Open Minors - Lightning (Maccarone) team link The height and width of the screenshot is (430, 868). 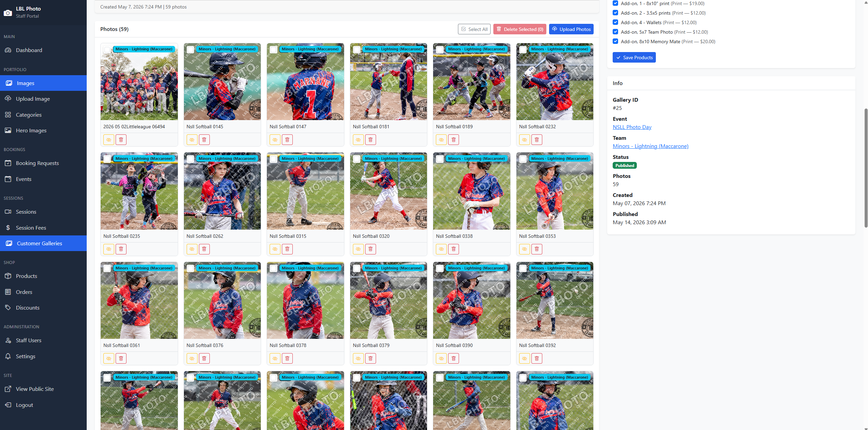click(650, 146)
